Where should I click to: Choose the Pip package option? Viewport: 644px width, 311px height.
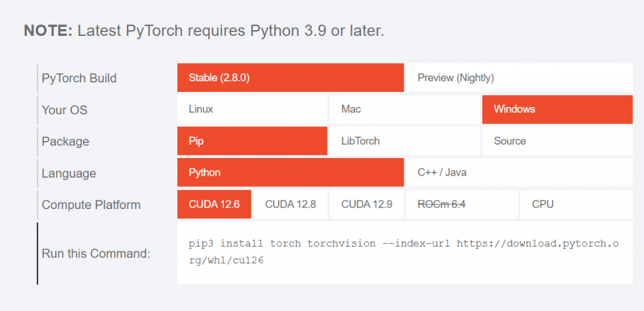252,141
